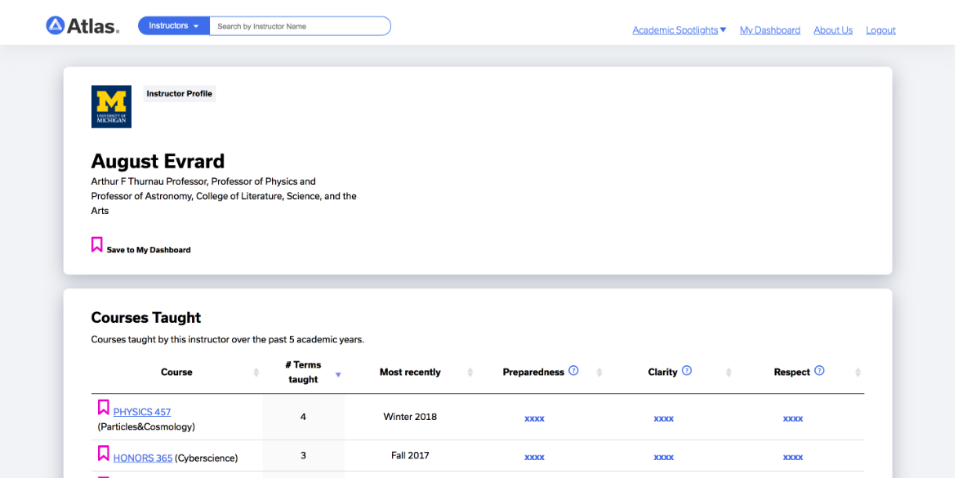
Task: Open the Clarity help info icon
Action: coord(687,370)
